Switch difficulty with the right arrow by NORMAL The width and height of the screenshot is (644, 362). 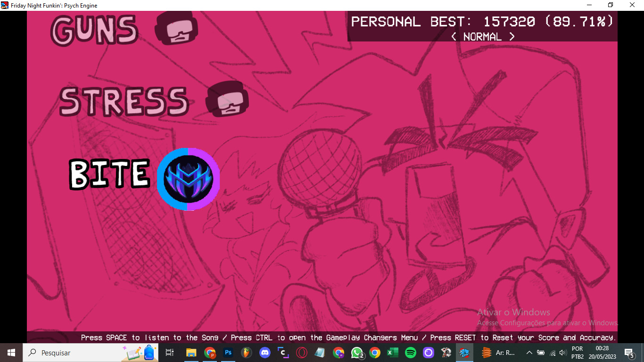click(x=512, y=37)
